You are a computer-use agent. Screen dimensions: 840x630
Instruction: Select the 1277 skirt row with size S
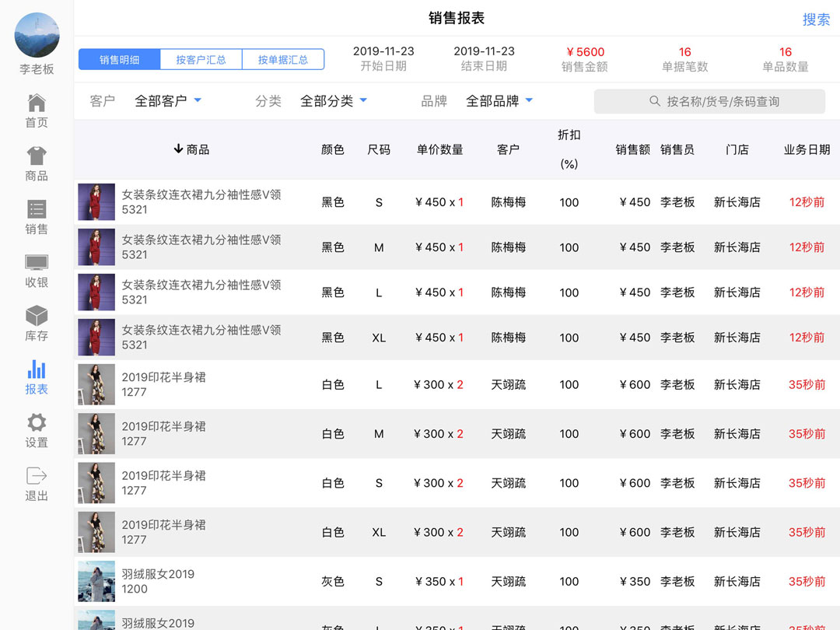pyautogui.click(x=457, y=483)
